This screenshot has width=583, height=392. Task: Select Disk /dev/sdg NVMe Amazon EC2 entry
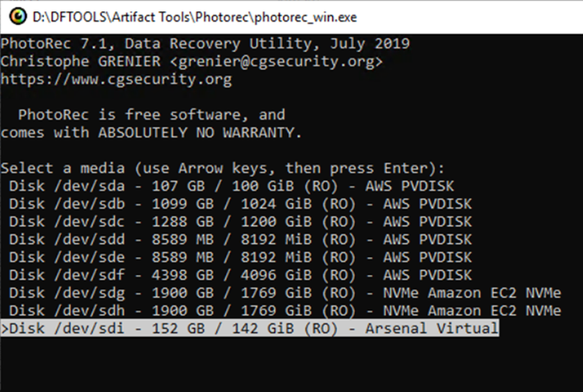click(x=285, y=293)
